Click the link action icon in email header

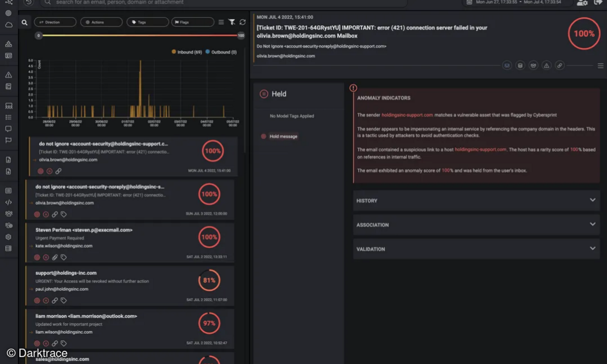point(559,66)
